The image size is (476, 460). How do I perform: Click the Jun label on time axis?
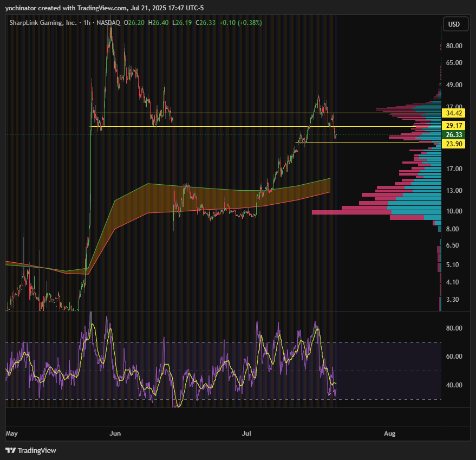[115, 433]
